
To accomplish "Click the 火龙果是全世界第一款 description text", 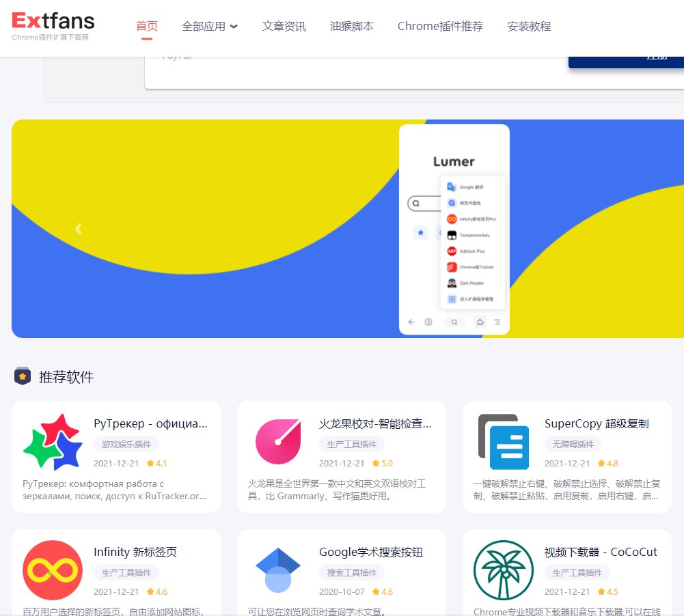I will [x=337, y=490].
